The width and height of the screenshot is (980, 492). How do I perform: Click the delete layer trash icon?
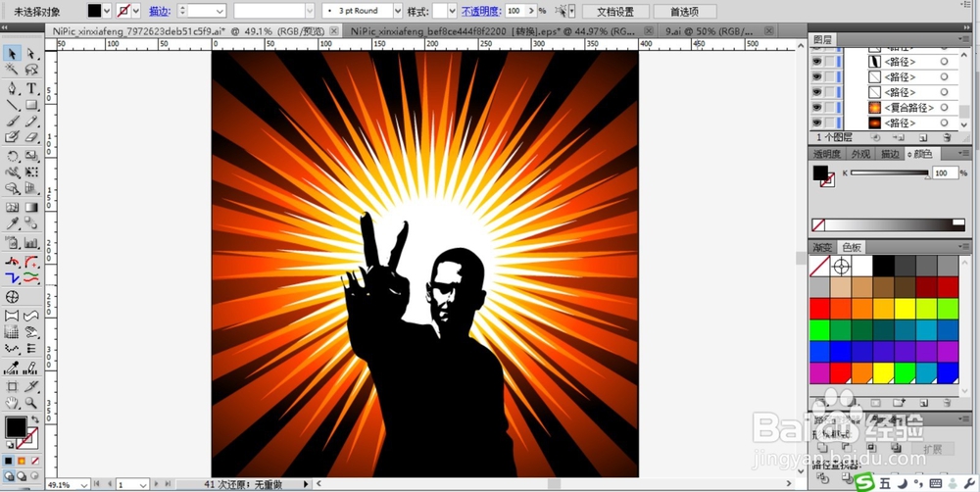947,137
